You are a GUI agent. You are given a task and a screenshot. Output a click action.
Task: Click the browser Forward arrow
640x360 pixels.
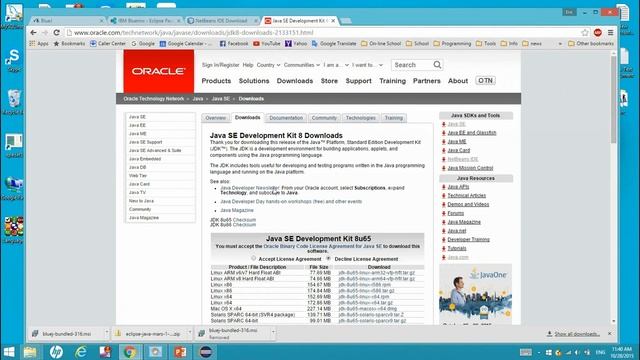tap(45, 33)
